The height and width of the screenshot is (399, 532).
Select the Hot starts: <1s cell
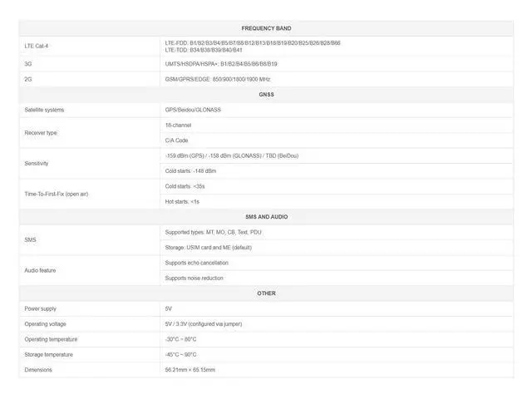[182, 201]
